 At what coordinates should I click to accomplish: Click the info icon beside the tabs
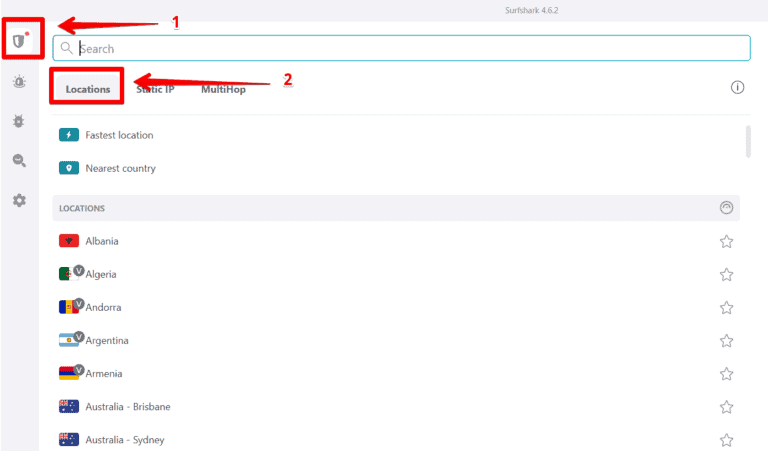(x=738, y=88)
